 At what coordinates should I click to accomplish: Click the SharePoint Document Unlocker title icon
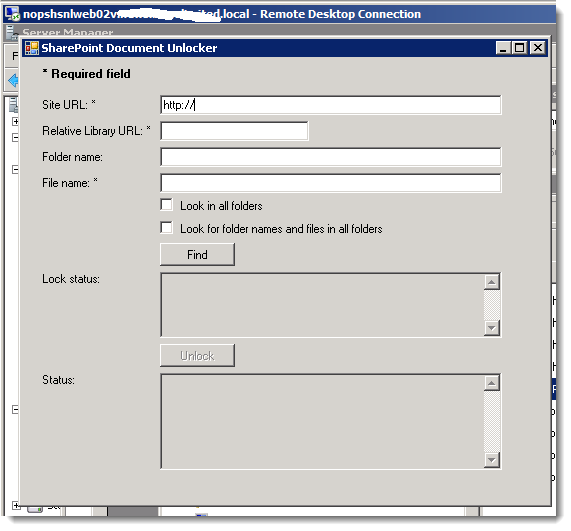(32, 48)
